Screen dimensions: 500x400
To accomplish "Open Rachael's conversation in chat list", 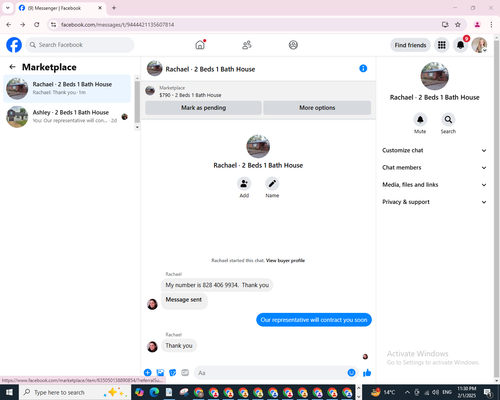I will [67, 88].
